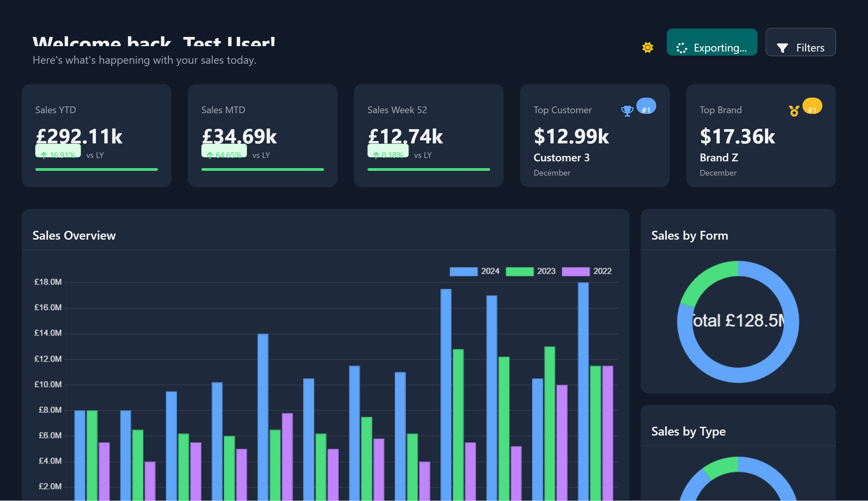The image size is (868, 501).
Task: Click the funnel icon in Filters
Action: coord(782,48)
